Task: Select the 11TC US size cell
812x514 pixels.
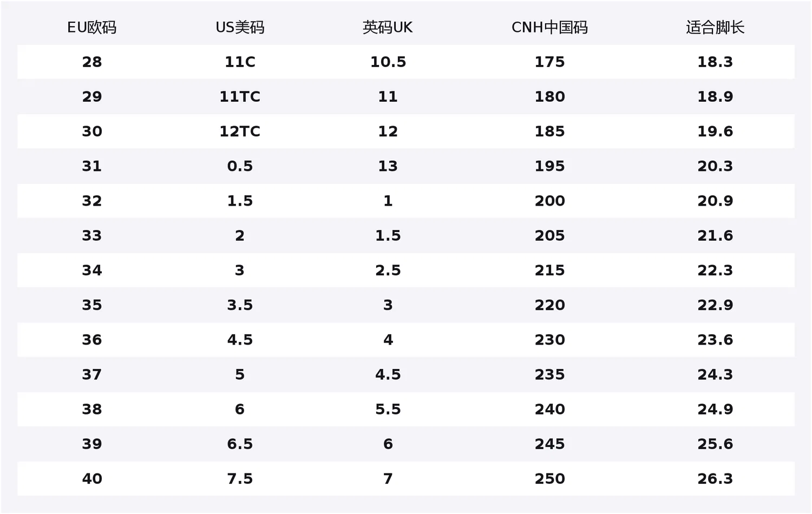Action: coord(240,97)
